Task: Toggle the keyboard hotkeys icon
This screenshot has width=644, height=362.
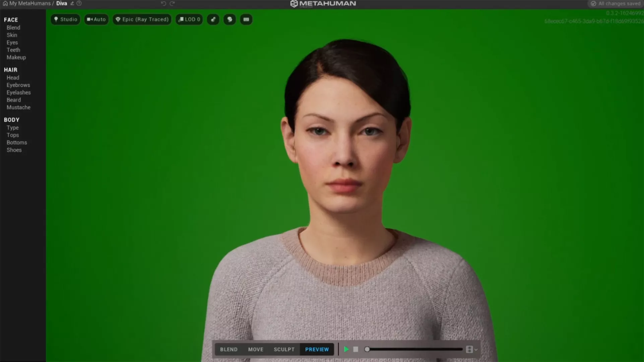Action: (x=246, y=19)
